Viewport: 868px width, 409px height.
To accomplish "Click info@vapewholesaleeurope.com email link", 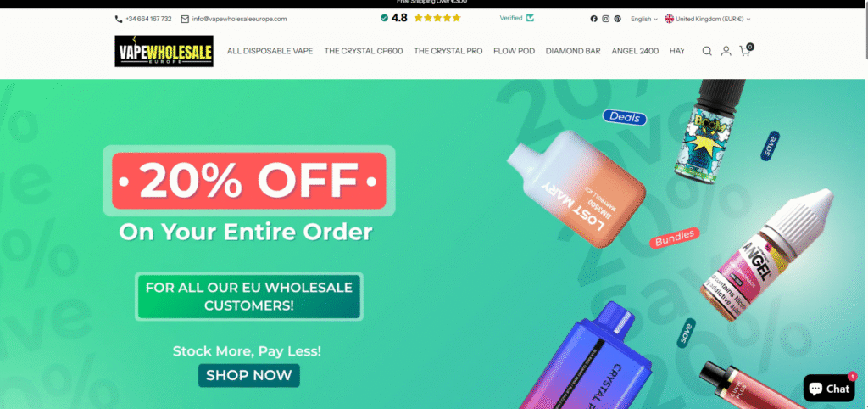I will (x=240, y=19).
